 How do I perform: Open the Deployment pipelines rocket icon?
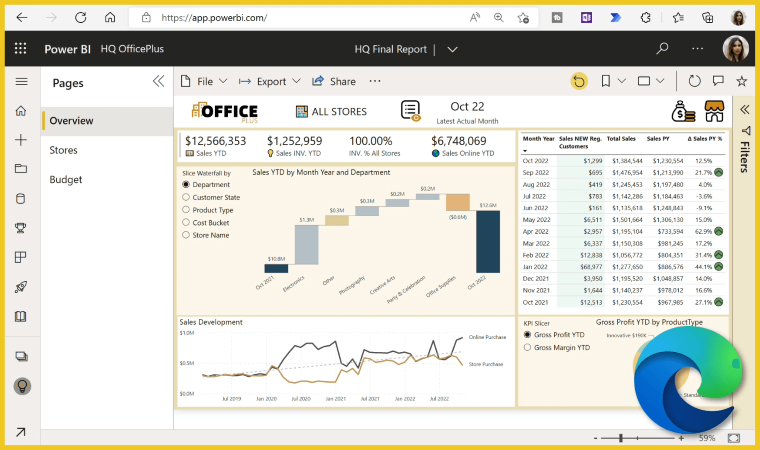pos(20,287)
